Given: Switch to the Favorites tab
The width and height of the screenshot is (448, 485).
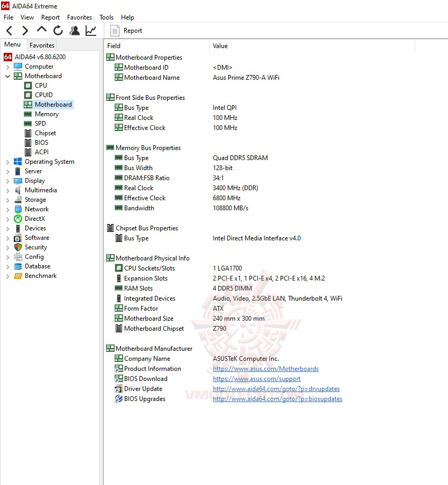Looking at the screenshot, I should [42, 45].
